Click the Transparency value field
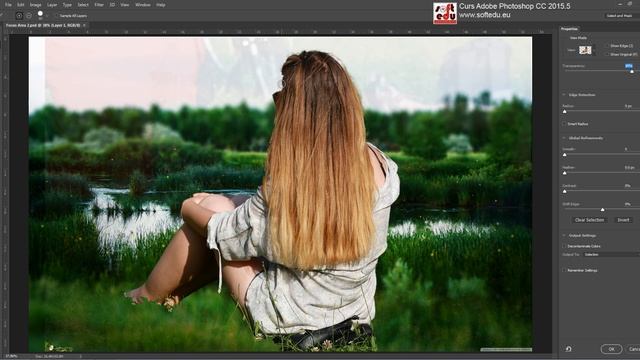Image resolution: width=640 pixels, height=360 pixels. click(x=629, y=66)
